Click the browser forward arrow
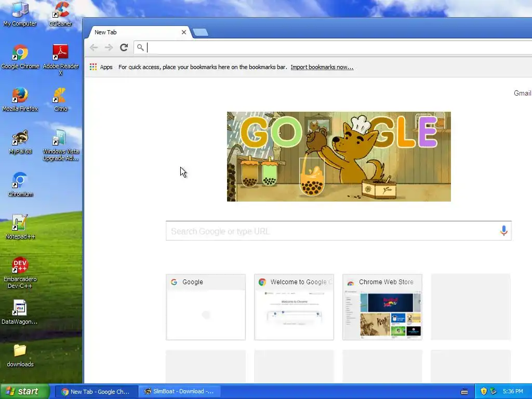Image resolution: width=532 pixels, height=399 pixels. [x=109, y=47]
